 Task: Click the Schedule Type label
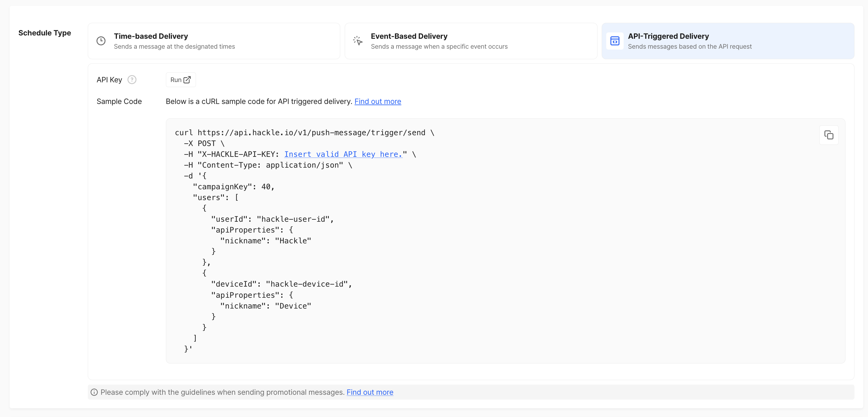[44, 33]
